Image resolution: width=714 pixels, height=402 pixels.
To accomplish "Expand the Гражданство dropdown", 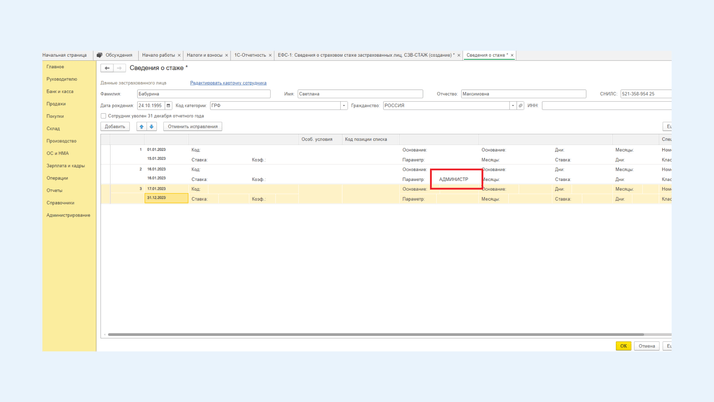I will click(512, 105).
